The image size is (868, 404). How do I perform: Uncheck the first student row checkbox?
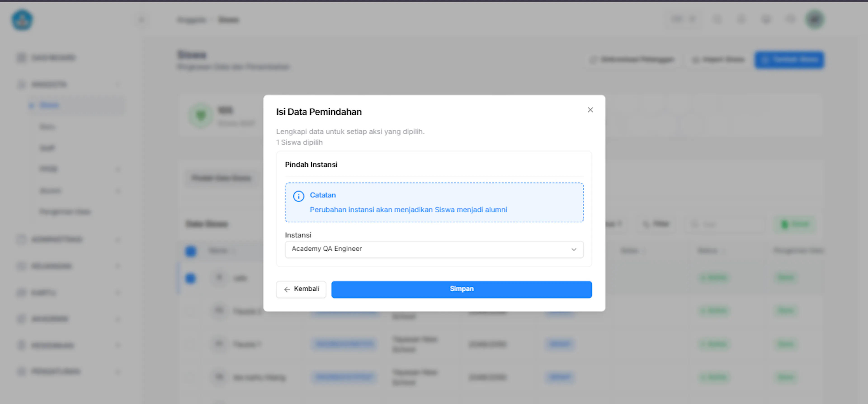coord(191,278)
